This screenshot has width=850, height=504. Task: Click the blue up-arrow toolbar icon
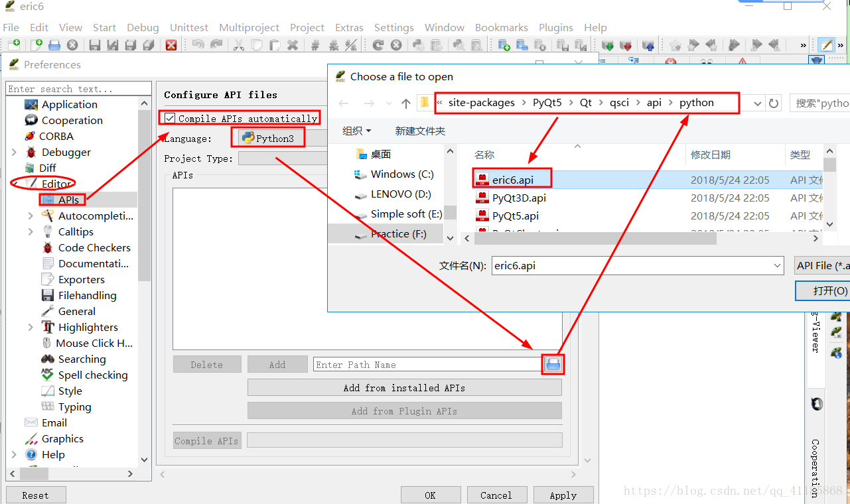pos(648,45)
